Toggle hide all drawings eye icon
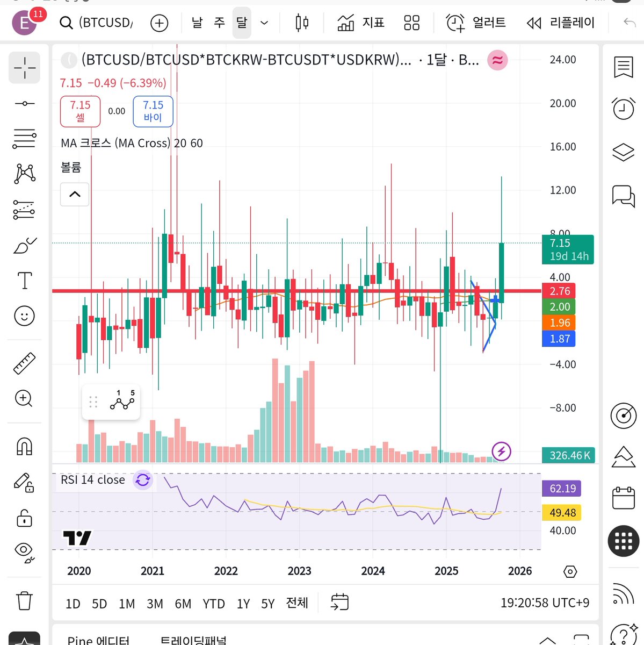 coord(25,553)
